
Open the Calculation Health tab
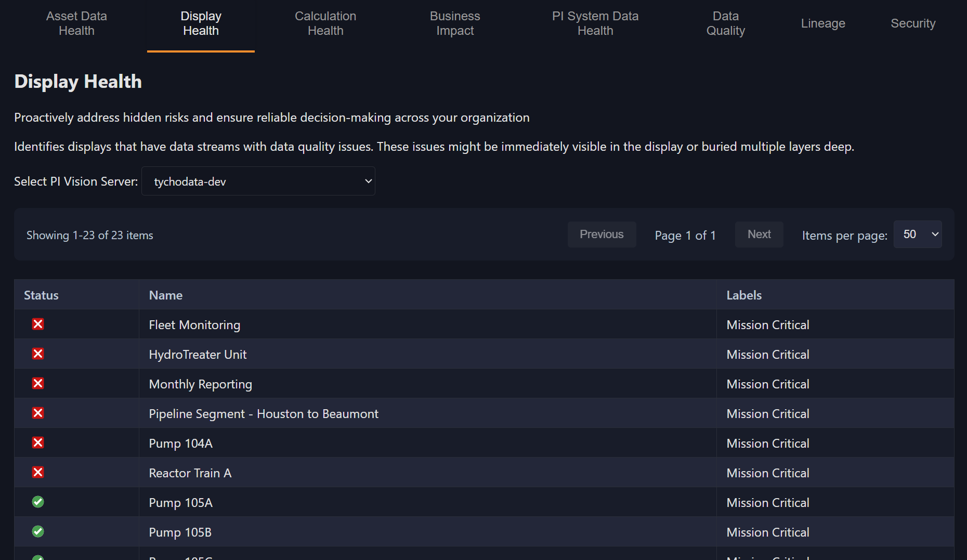click(x=325, y=23)
